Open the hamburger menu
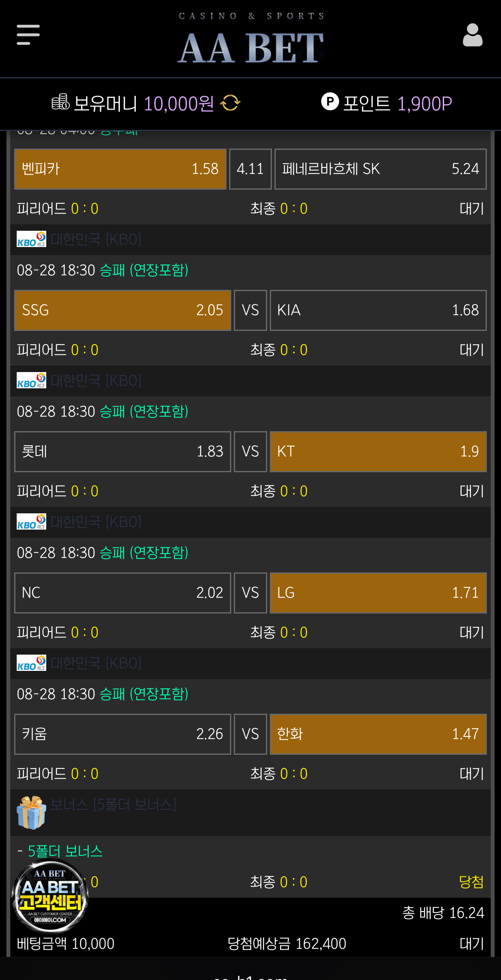 pos(28,35)
